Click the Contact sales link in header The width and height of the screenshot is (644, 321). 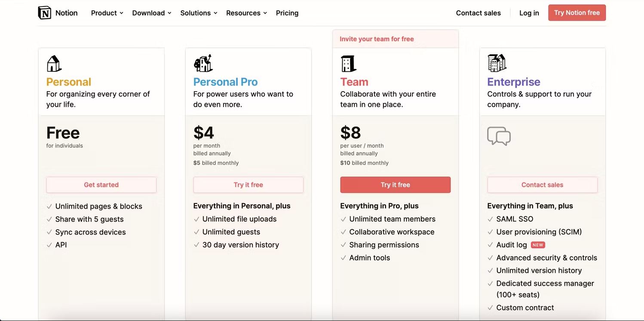[478, 13]
